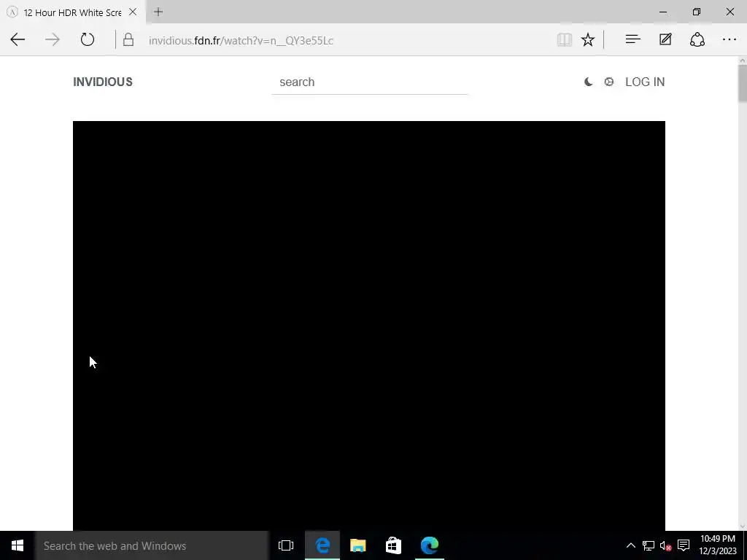Screen dimensions: 747x560
Task: Make a Web Note
Action: pyautogui.click(x=665, y=39)
